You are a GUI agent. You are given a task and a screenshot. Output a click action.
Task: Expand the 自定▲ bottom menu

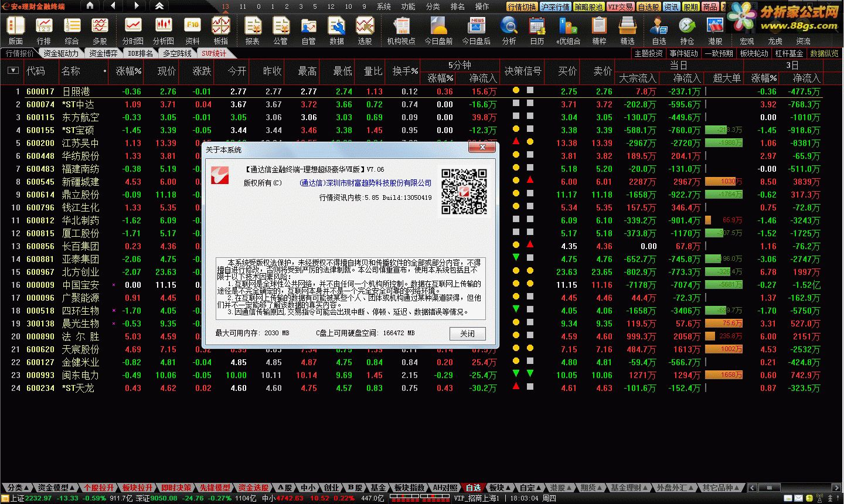530,488
